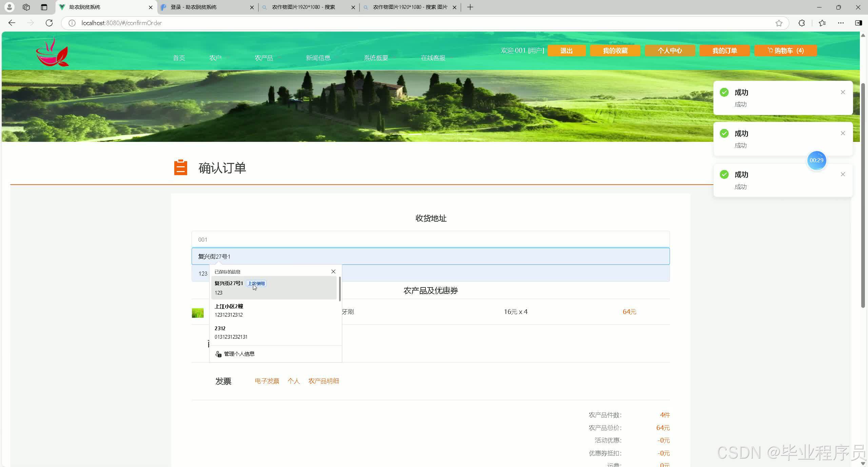Dismiss the first 成功 notification

point(843,92)
